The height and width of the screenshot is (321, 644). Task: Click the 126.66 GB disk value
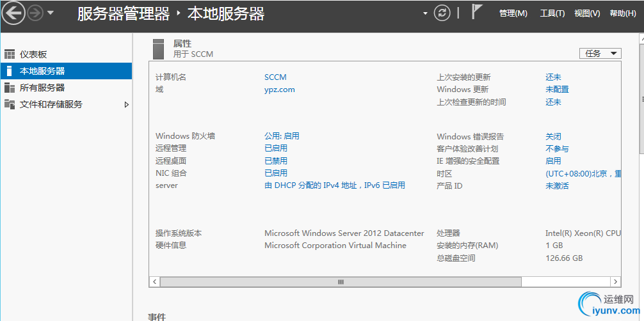point(564,258)
